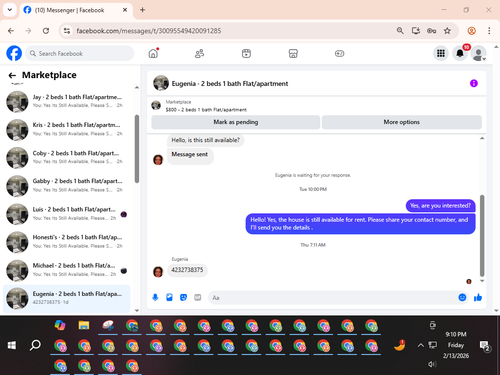500x375 pixels.
Task: Open the Michael conversation
Action: pos(67,270)
